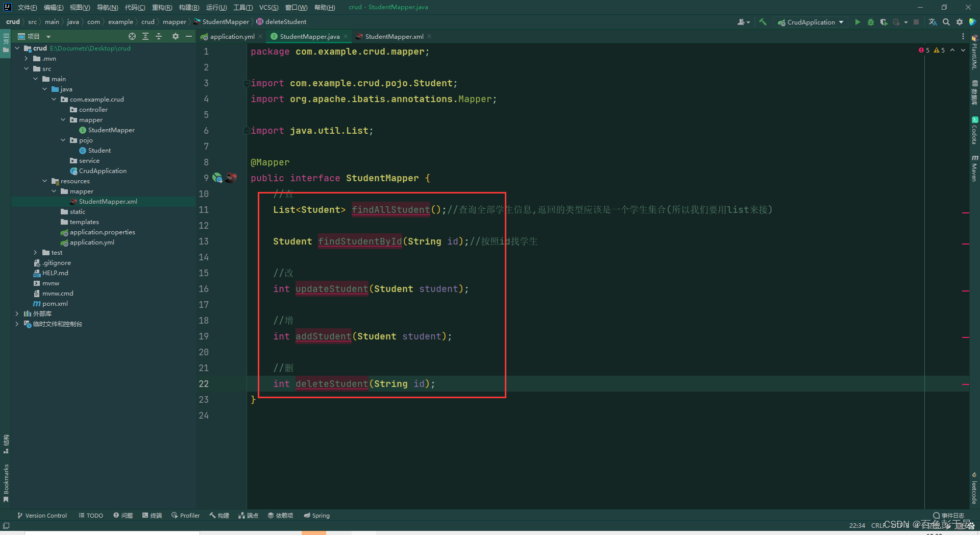Open the TODO tool window

pyautogui.click(x=91, y=516)
